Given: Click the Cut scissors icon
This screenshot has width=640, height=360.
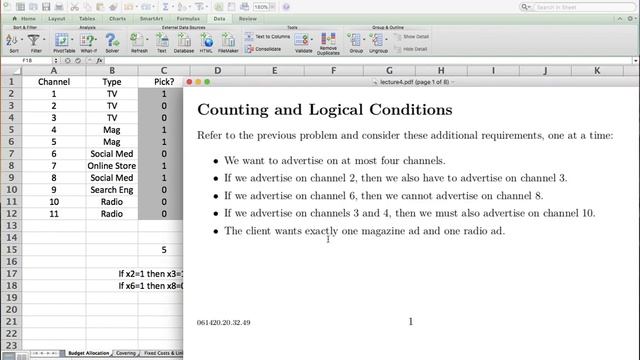Looking at the screenshot, I should coord(74,7).
